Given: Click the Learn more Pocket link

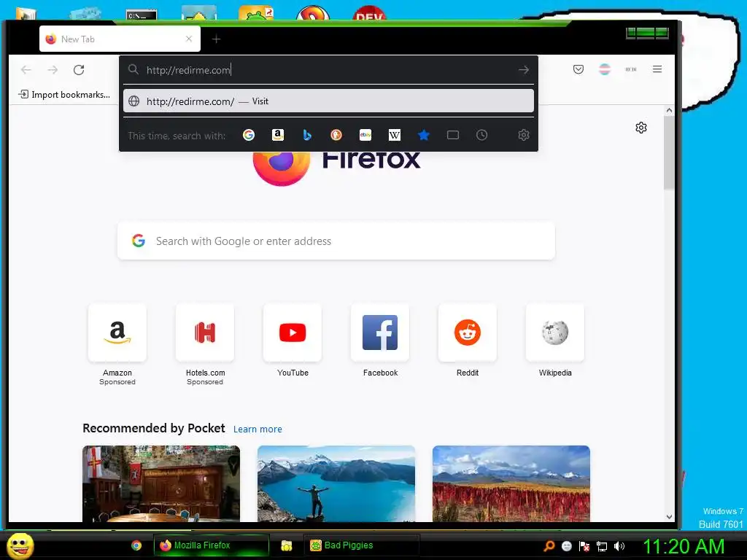Looking at the screenshot, I should tap(258, 429).
